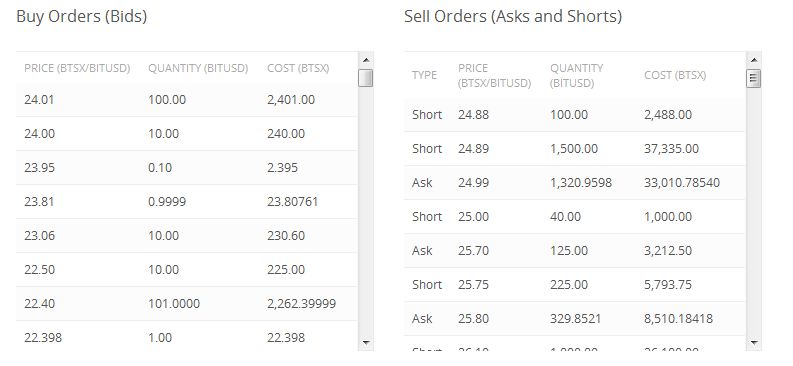The image size is (793, 366).
Task: Click the Buy Orders QUANTITY (BITUSD) header
Action: pos(198,68)
